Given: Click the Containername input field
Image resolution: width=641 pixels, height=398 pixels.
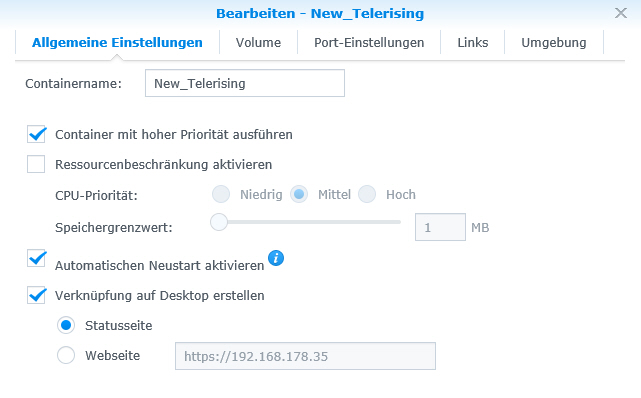Looking at the screenshot, I should [245, 83].
